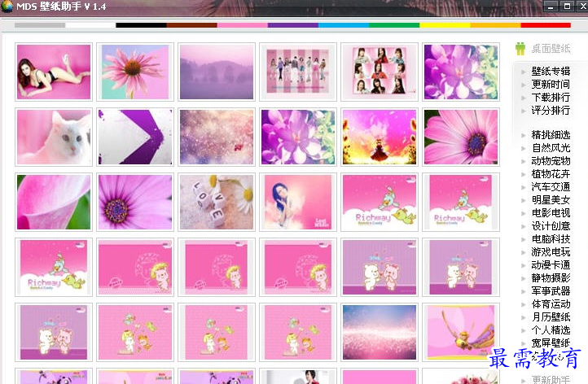
Task: Select the pink coneflower wallpaper thumbnail
Action: pos(135,72)
